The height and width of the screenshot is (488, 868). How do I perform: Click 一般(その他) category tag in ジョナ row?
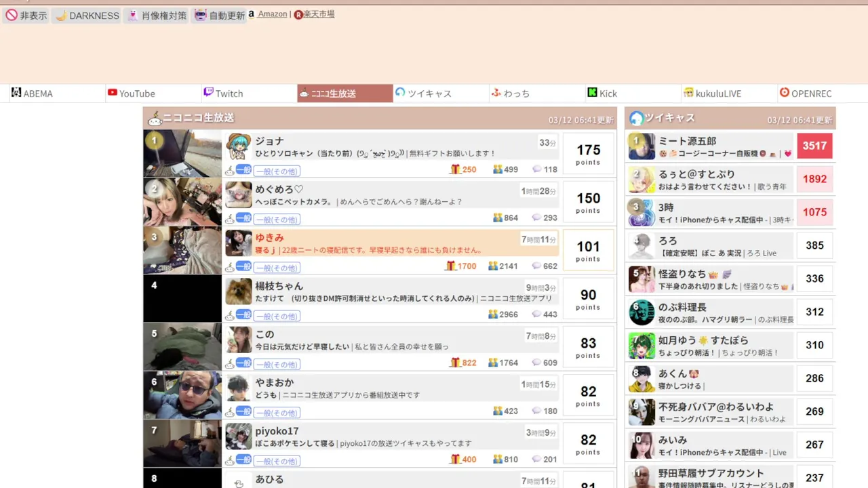point(277,171)
